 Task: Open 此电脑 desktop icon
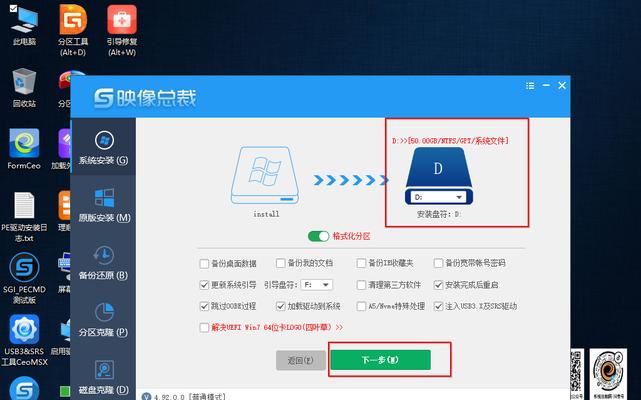(24, 25)
